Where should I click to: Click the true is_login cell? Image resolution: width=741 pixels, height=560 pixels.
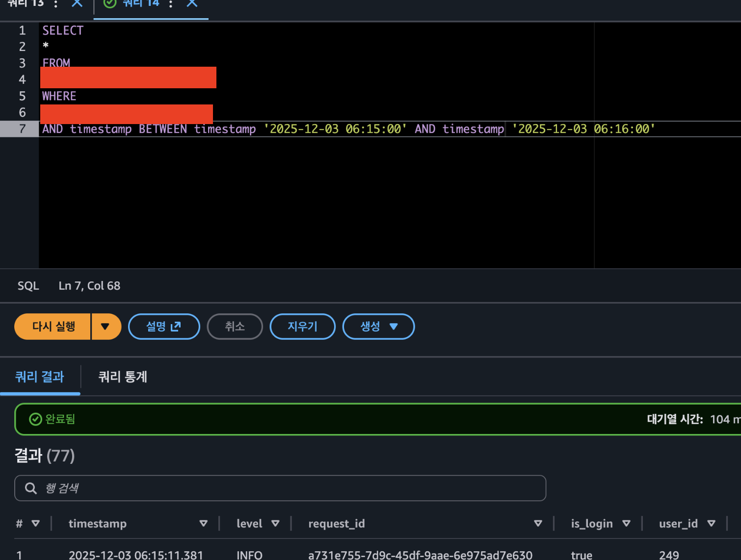pyautogui.click(x=582, y=555)
